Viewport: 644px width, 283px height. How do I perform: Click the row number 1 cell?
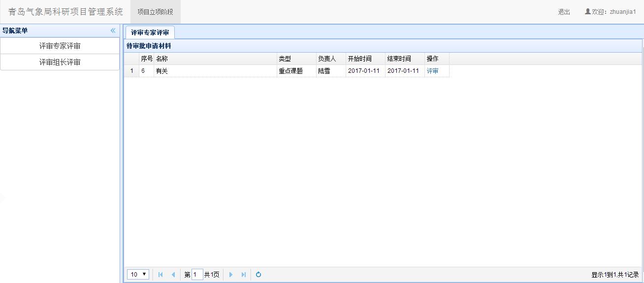coord(131,71)
